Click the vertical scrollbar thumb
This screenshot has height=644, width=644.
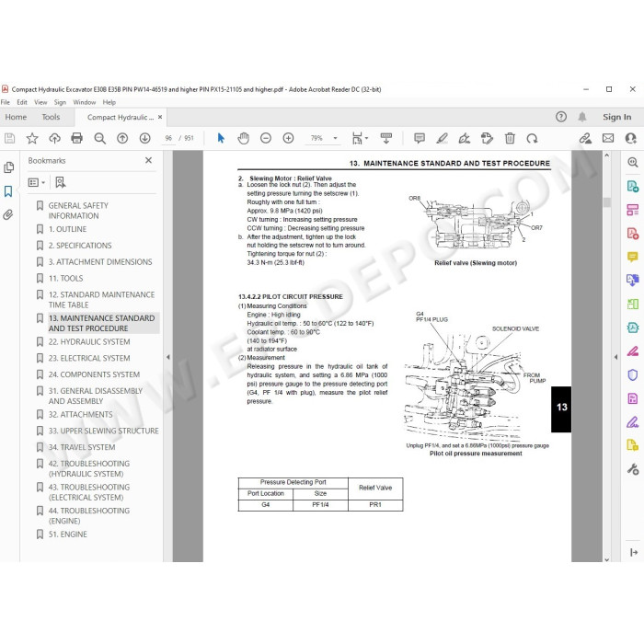607,202
